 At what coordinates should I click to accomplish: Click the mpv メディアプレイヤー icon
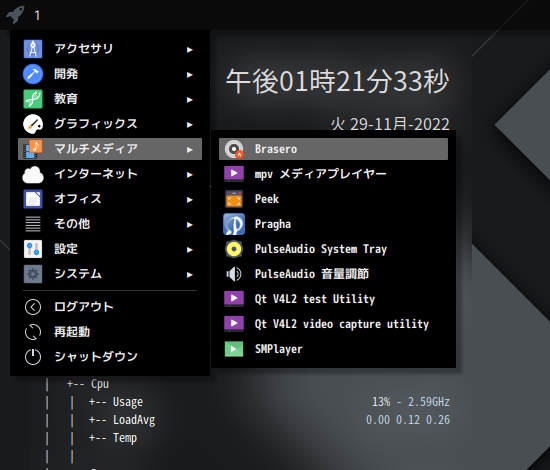coord(234,174)
